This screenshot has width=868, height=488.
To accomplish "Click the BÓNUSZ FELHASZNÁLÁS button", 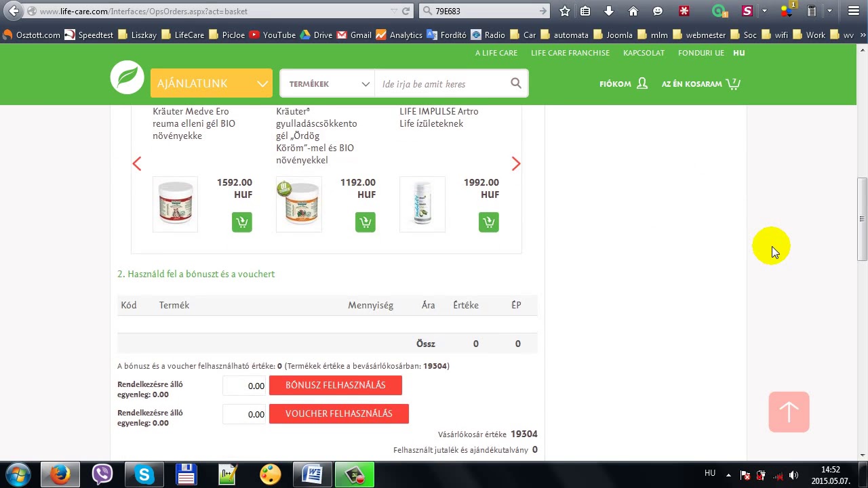I will click(x=336, y=385).
